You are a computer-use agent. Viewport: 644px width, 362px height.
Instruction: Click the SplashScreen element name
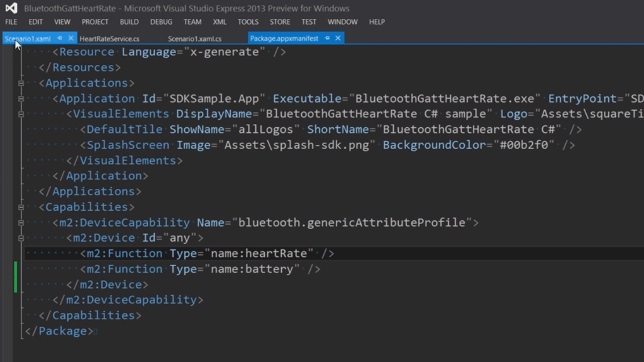[x=128, y=145]
